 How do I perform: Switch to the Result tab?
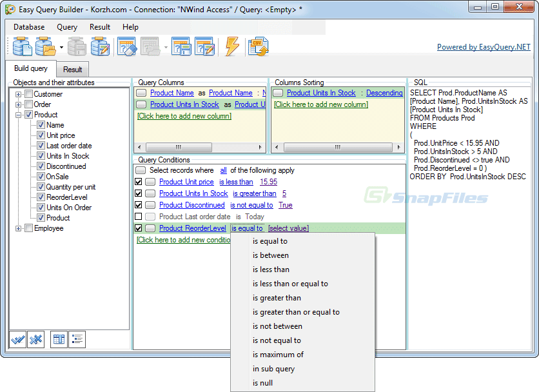72,70
